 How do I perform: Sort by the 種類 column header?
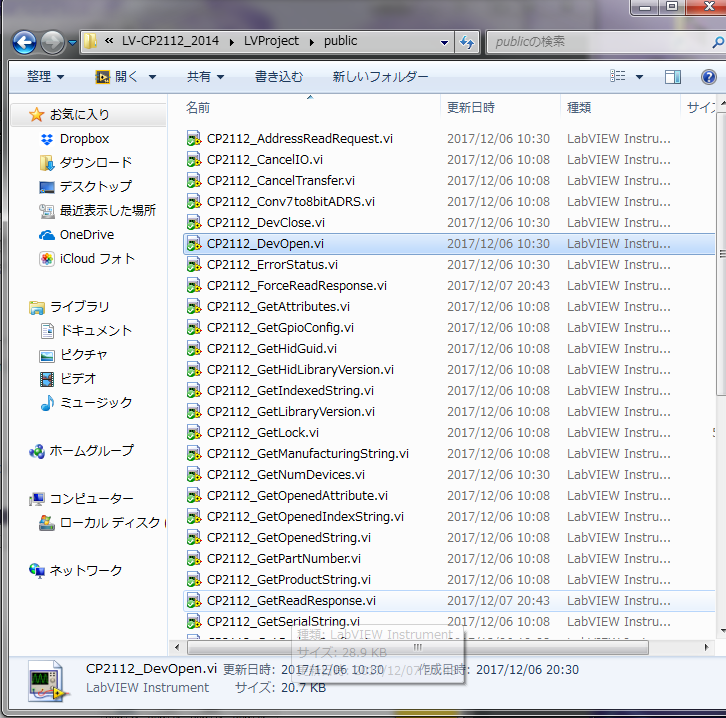[x=579, y=107]
